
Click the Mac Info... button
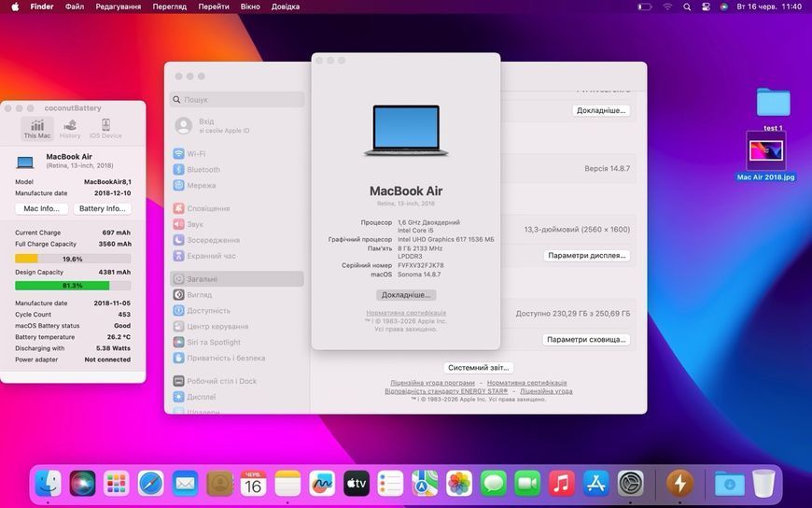[41, 208]
